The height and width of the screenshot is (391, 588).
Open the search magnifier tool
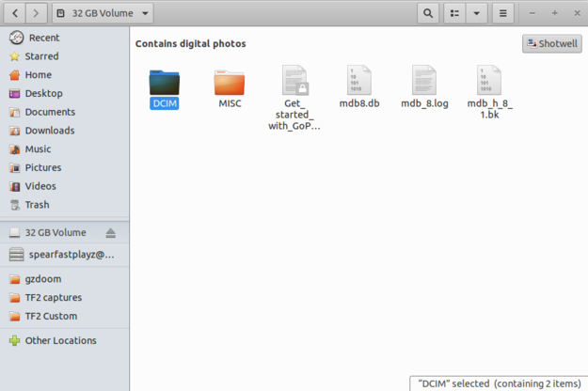coord(428,14)
